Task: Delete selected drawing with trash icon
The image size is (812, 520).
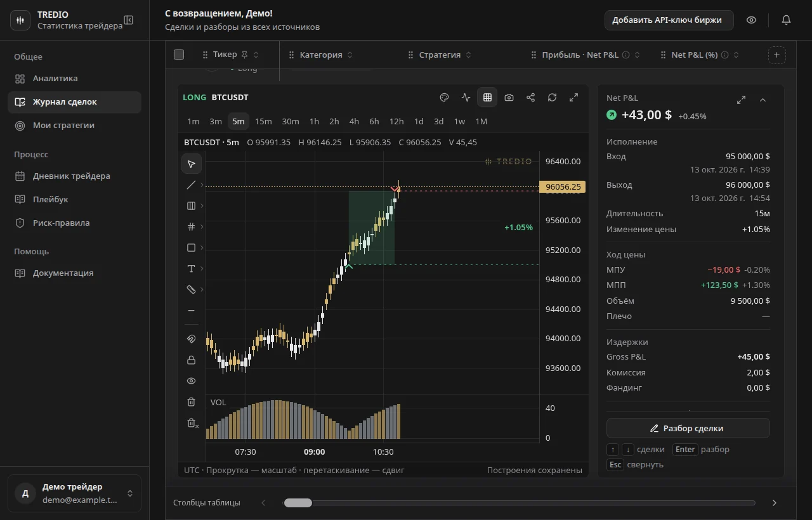Action: [x=191, y=401]
